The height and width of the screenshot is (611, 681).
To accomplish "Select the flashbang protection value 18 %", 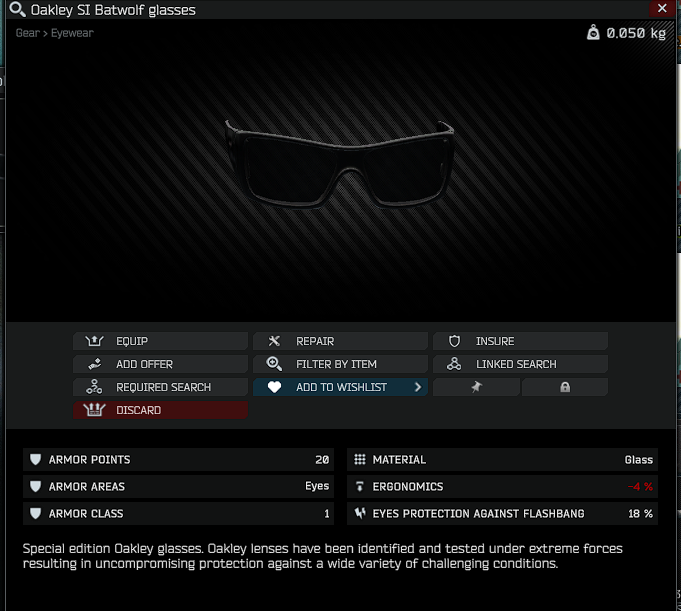I will tap(641, 514).
